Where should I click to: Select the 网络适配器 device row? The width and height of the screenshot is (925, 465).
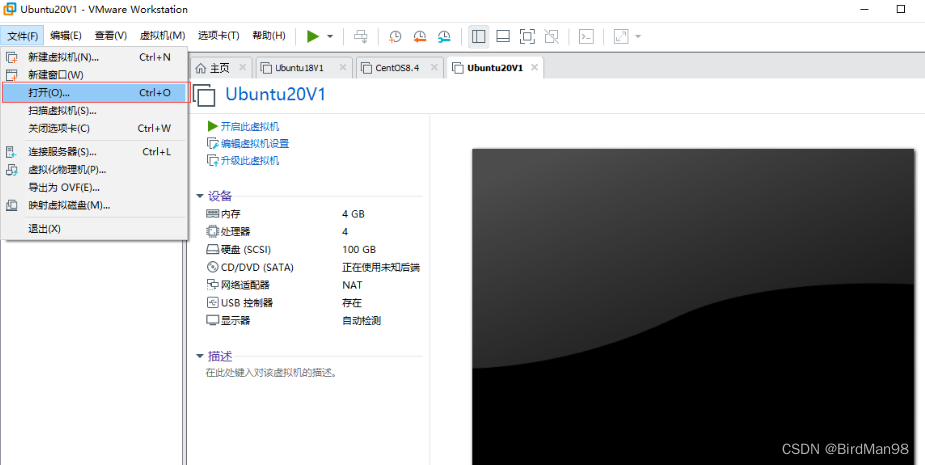[313, 285]
